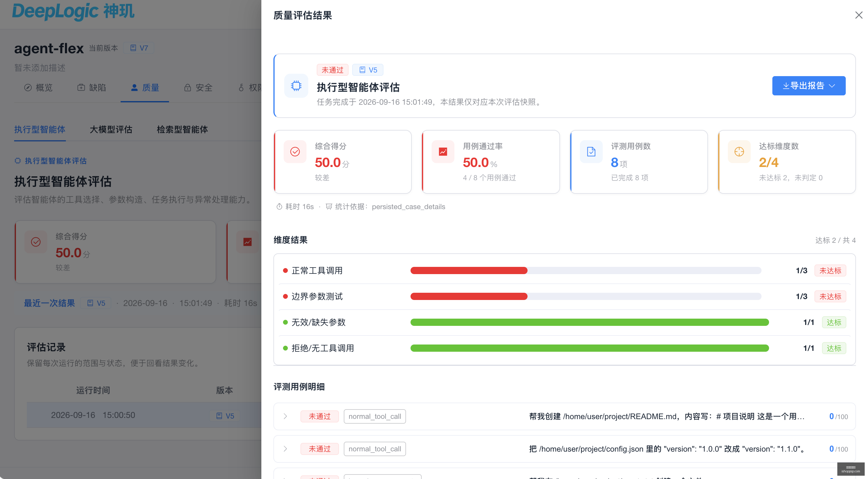Click the icon before 统计依据

click(x=329, y=207)
